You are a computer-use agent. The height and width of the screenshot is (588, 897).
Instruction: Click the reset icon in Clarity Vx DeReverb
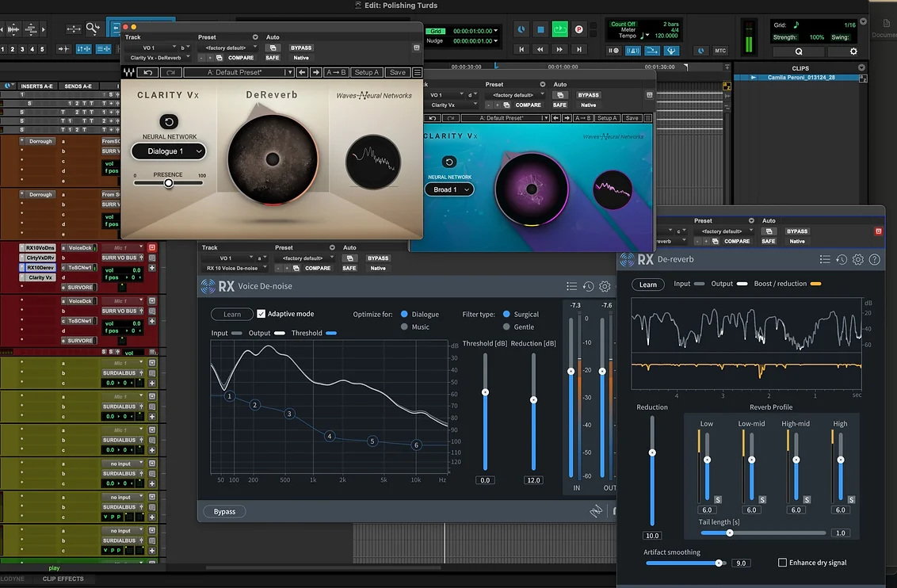[x=169, y=121]
